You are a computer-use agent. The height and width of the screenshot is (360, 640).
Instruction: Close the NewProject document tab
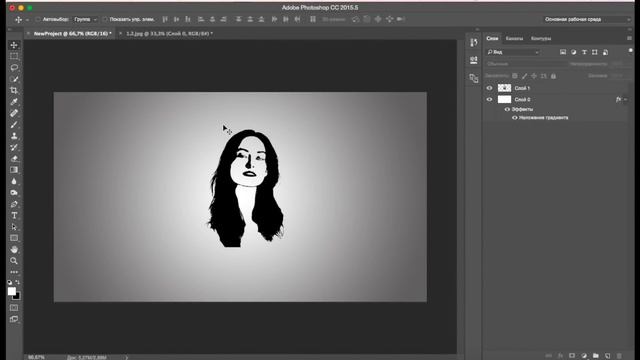point(28,33)
